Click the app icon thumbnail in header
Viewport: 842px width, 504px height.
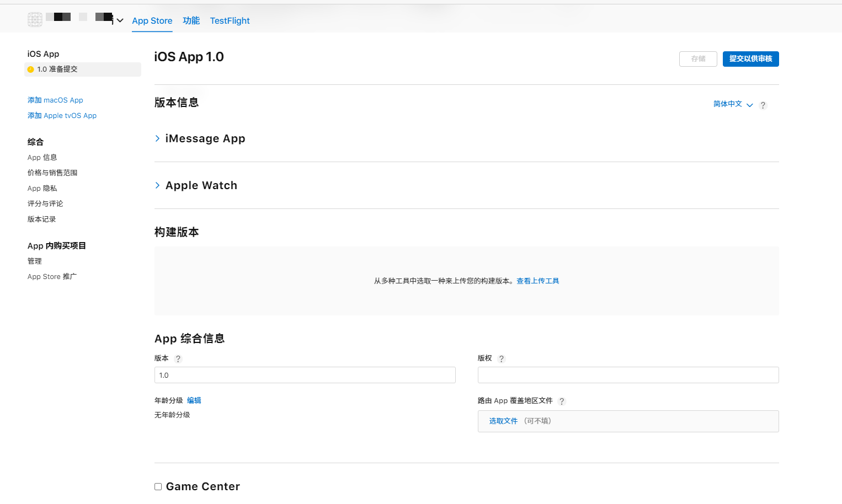point(35,20)
